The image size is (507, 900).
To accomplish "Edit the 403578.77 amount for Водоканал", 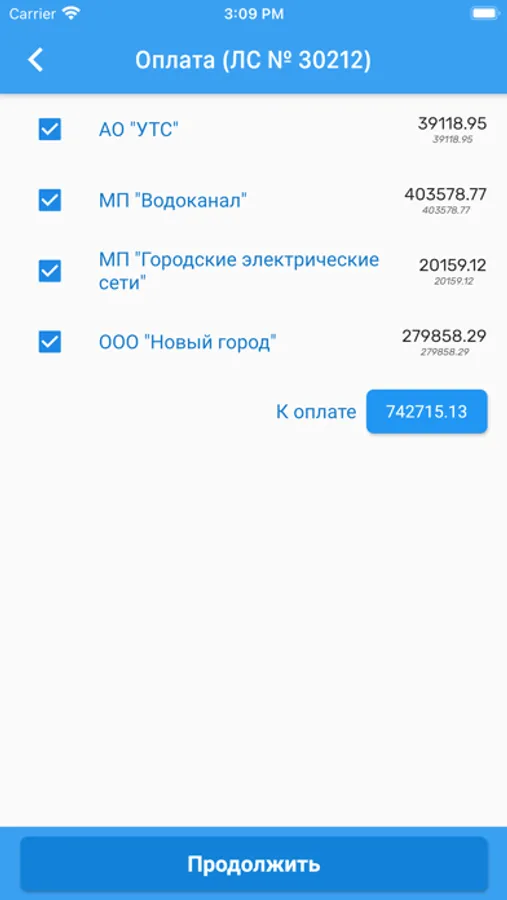I will point(446,195).
